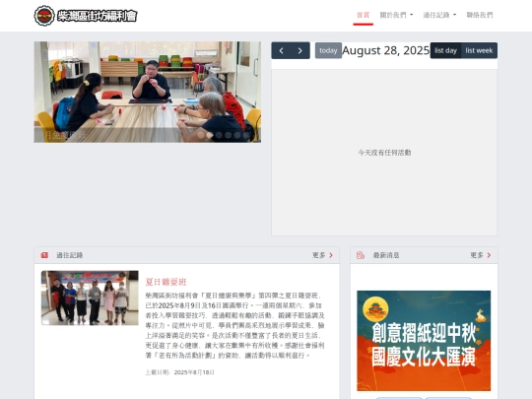Click the 柴灣區街坊福利會 logo emblem
532x399 pixels.
pyautogui.click(x=44, y=16)
